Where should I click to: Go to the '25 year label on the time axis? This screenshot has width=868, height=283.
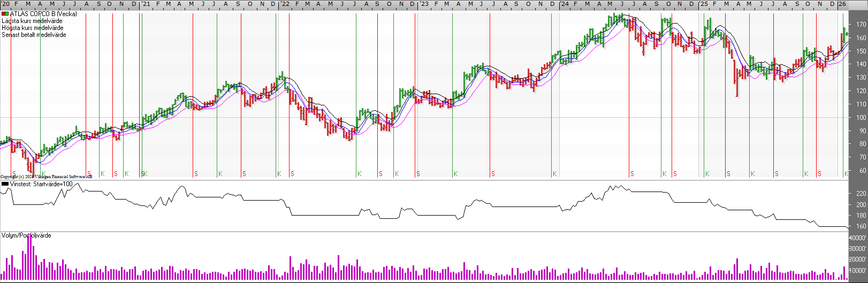(704, 4)
